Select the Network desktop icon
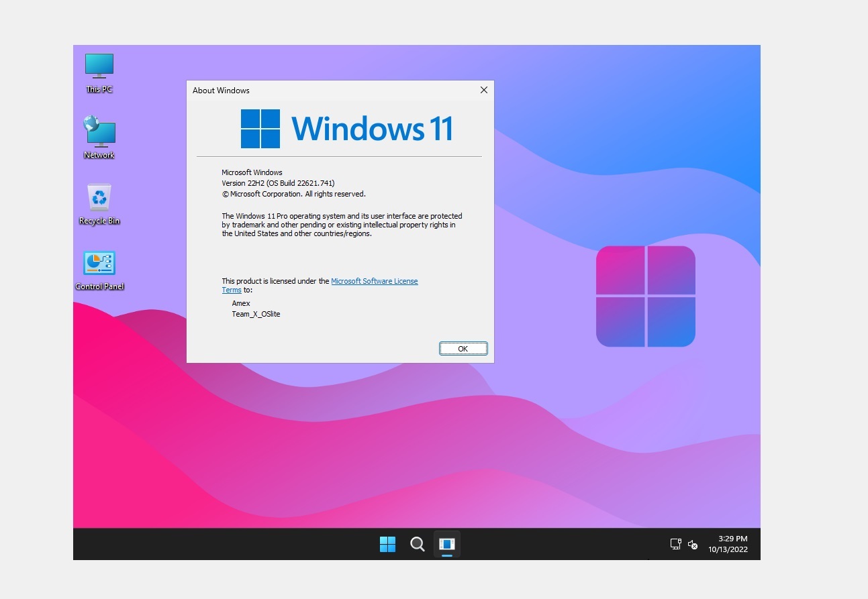Screen dimensions: 868x599 click(x=99, y=138)
